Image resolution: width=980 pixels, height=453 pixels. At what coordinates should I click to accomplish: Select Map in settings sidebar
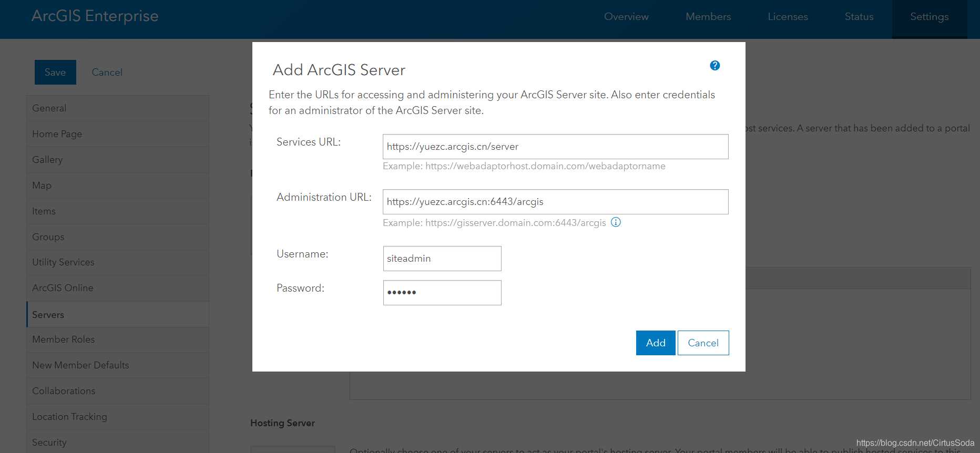click(x=118, y=186)
